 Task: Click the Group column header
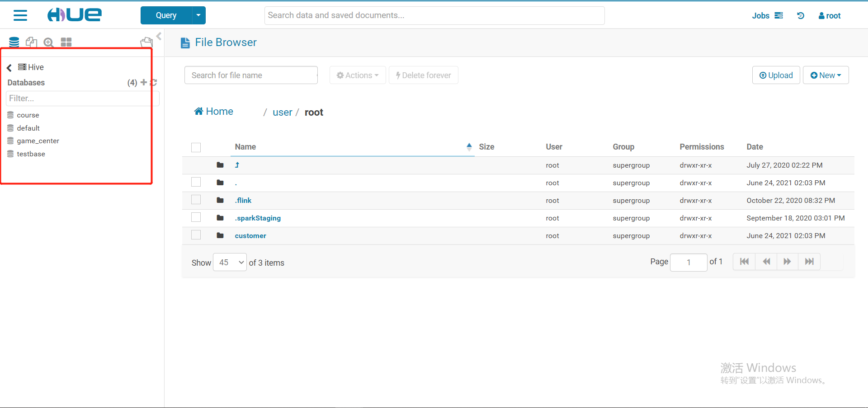tap(623, 147)
